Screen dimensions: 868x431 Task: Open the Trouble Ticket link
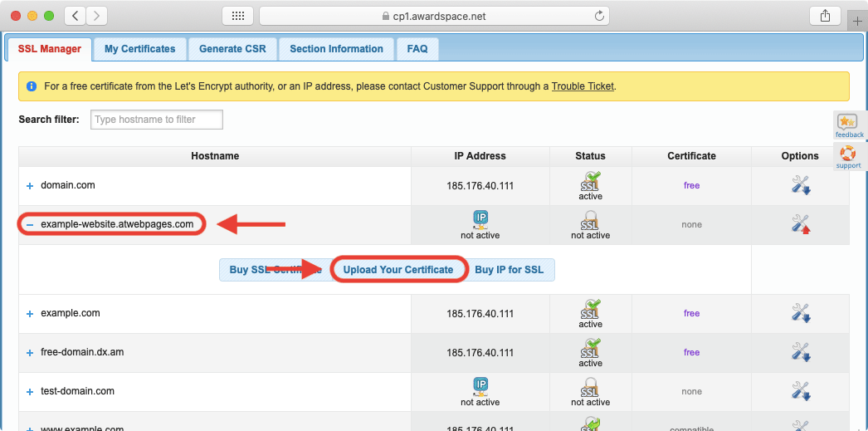[x=583, y=86]
